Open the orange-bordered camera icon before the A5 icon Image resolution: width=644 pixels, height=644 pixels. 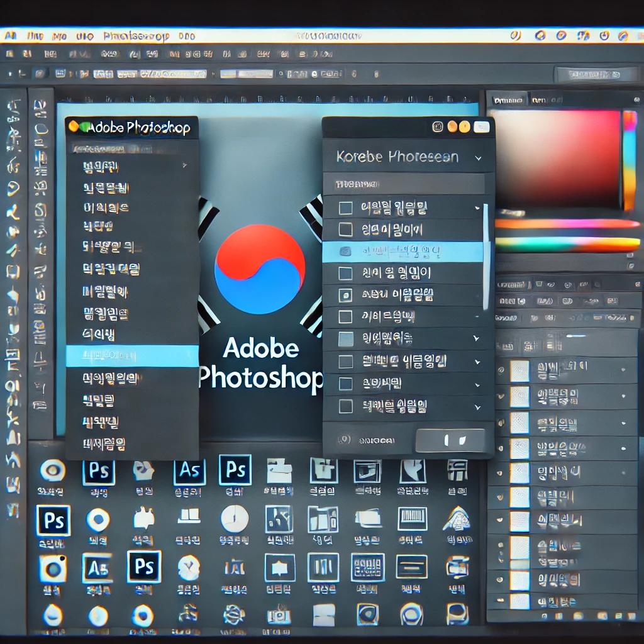(x=53, y=568)
